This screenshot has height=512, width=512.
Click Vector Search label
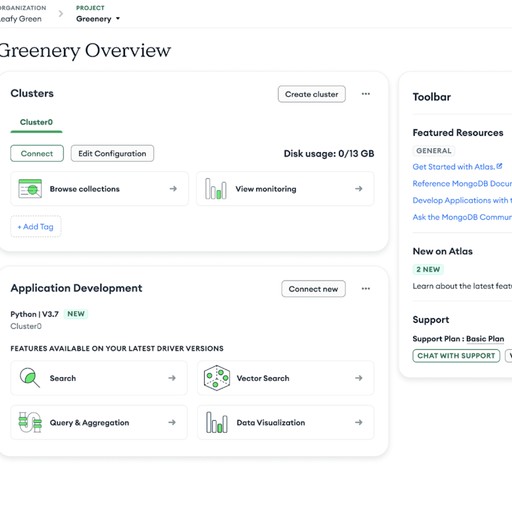263,378
